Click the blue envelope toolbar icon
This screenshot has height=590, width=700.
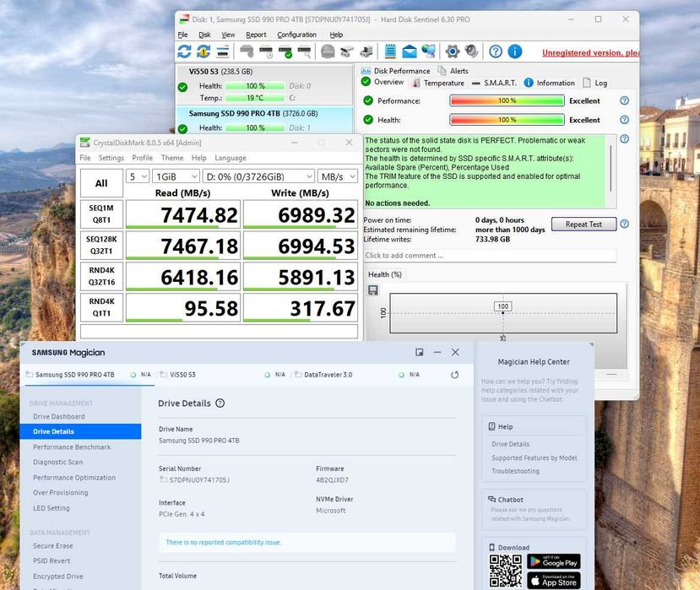[x=410, y=51]
